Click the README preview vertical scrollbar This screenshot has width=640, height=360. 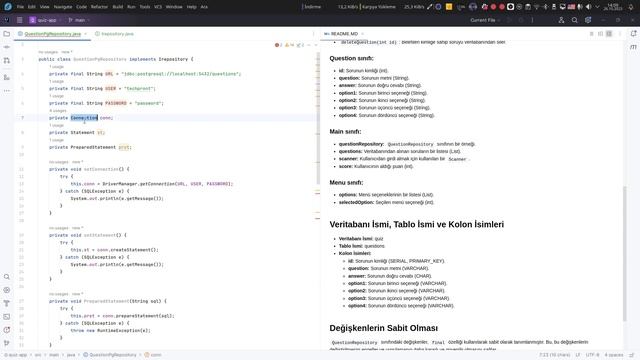[624, 253]
